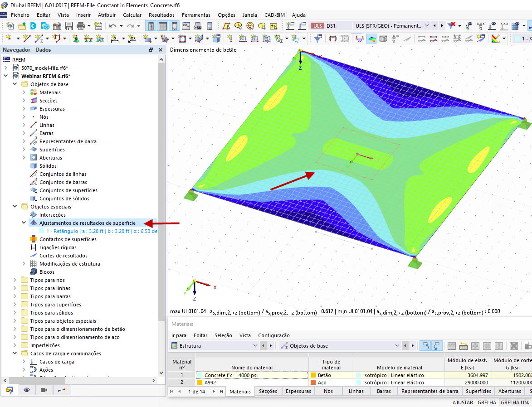Collapse the Objetos especiais tree folder

15,207
